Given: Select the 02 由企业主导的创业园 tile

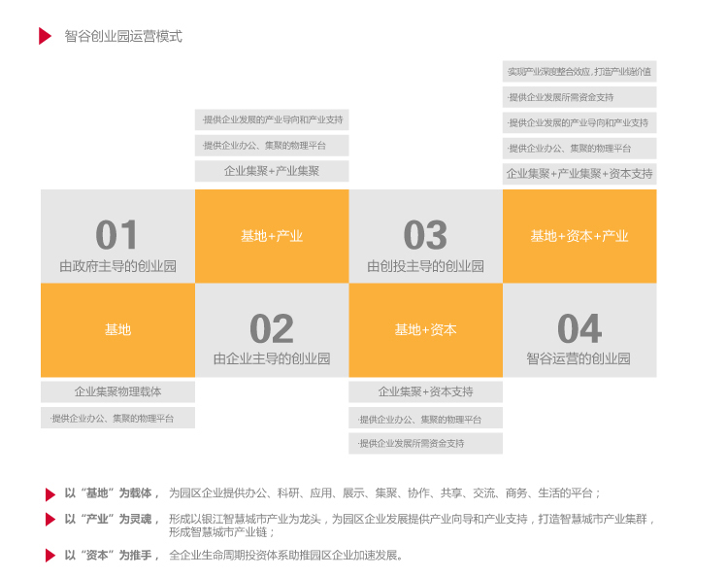Looking at the screenshot, I should click(272, 330).
